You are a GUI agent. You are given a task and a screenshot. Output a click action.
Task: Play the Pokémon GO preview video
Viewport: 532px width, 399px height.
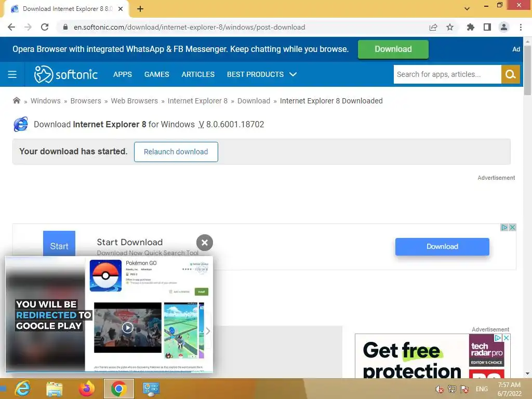point(128,327)
